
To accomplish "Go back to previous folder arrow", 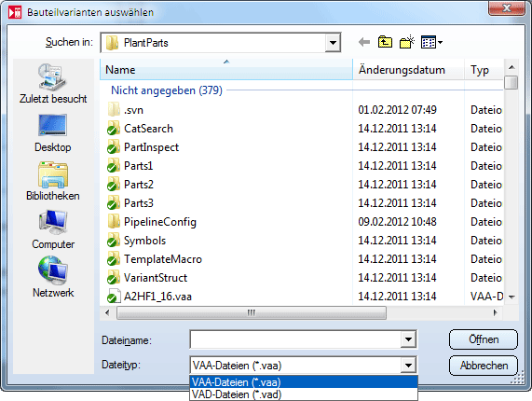I will click(x=364, y=43).
